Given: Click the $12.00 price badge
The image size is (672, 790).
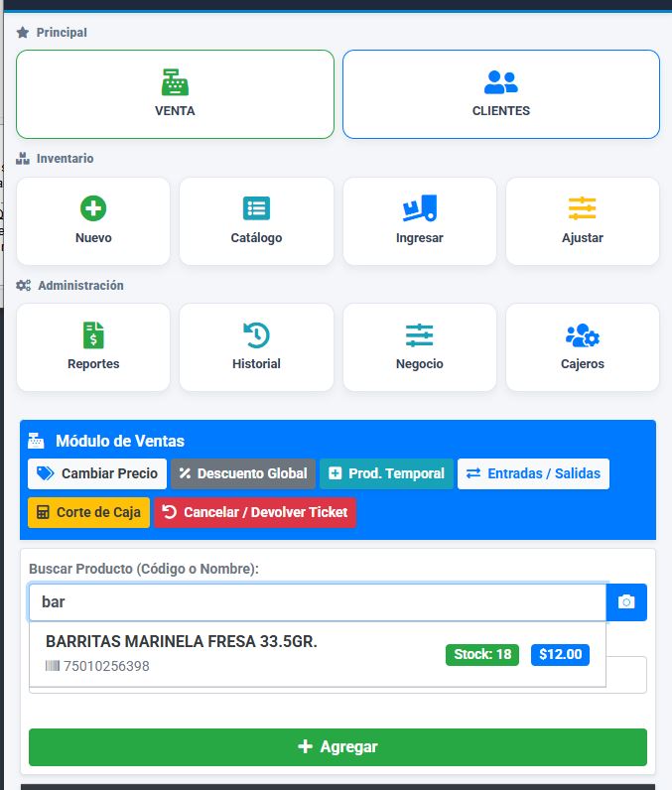Looking at the screenshot, I should (560, 654).
